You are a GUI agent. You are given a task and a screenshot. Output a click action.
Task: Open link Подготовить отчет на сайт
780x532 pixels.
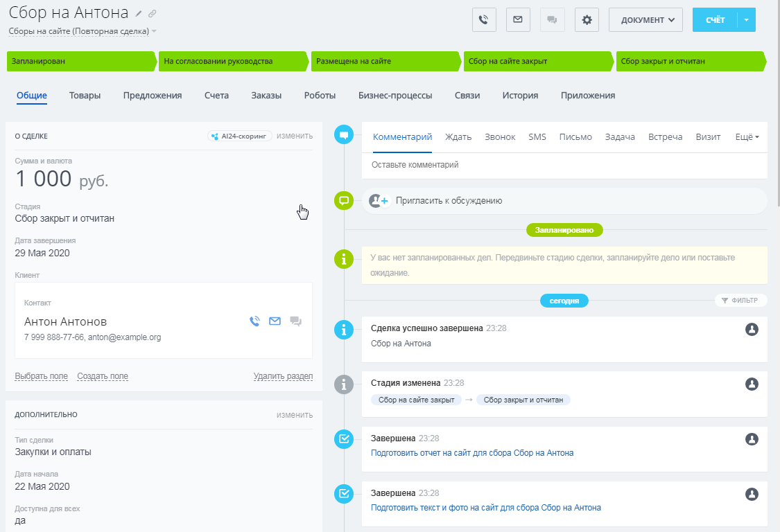471,453
